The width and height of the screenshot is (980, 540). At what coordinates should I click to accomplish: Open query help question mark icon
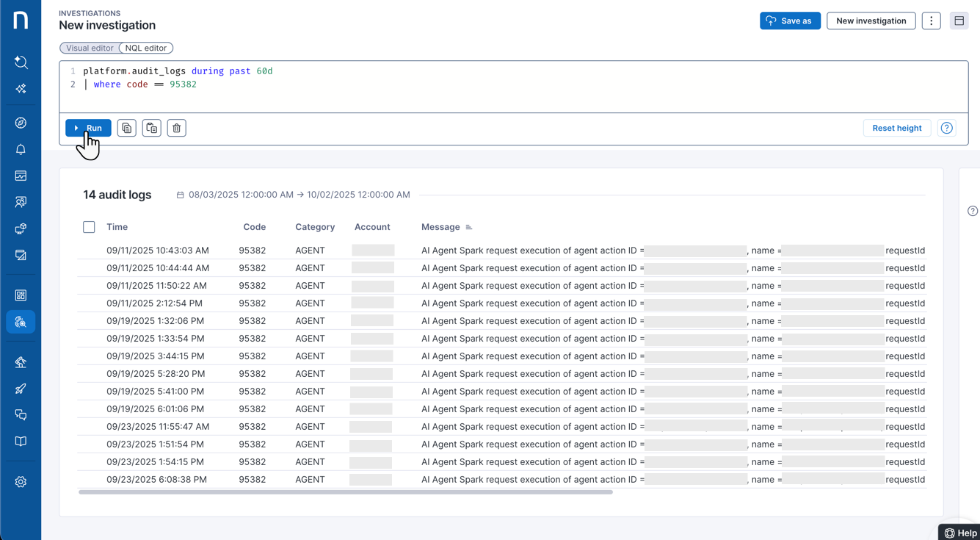tap(947, 128)
